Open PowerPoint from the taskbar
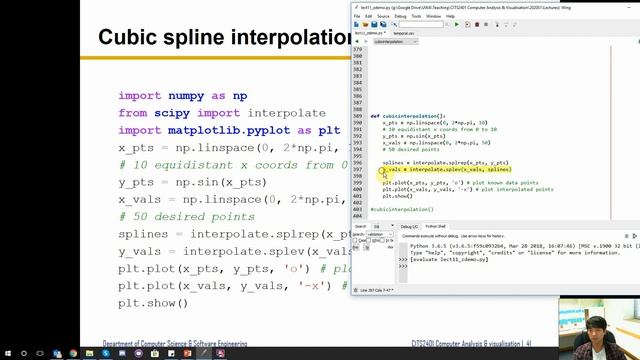The height and width of the screenshot is (360, 640). coord(187,353)
